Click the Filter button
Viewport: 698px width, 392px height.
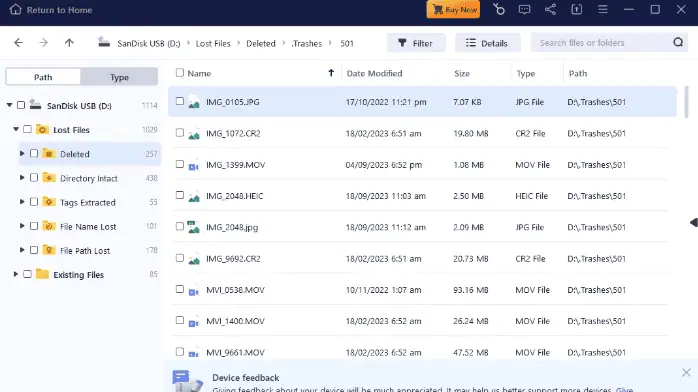[x=416, y=43]
